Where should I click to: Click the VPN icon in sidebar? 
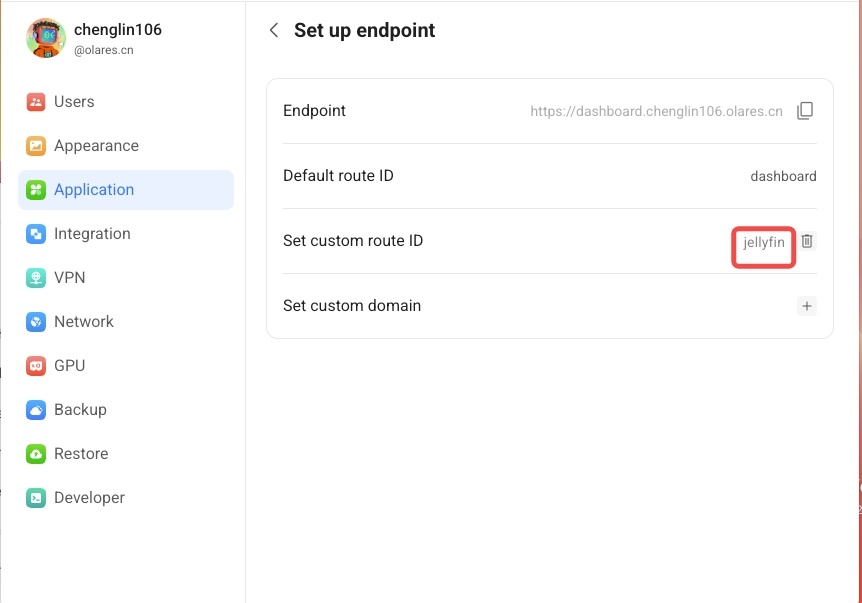point(36,278)
